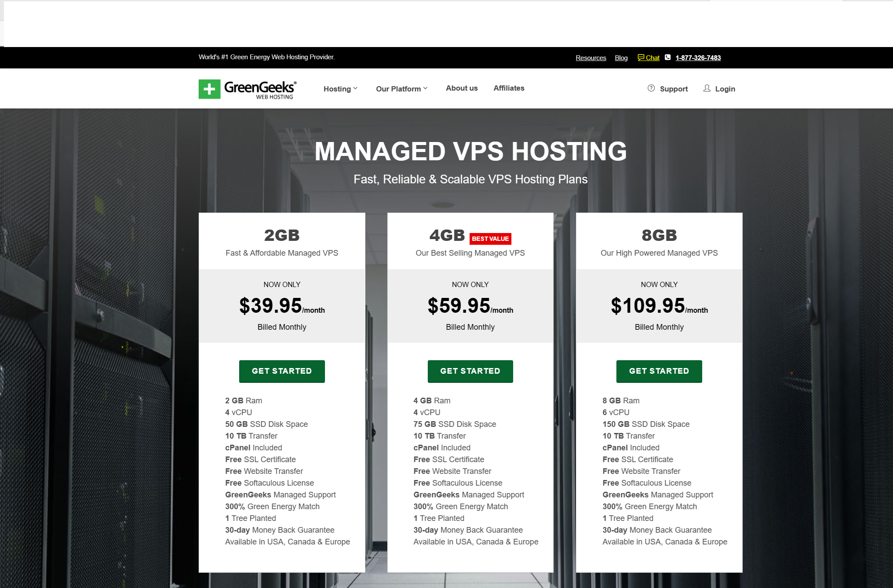Screen dimensions: 893x588
Task: Click Get Started for 8GB plan
Action: coord(659,372)
